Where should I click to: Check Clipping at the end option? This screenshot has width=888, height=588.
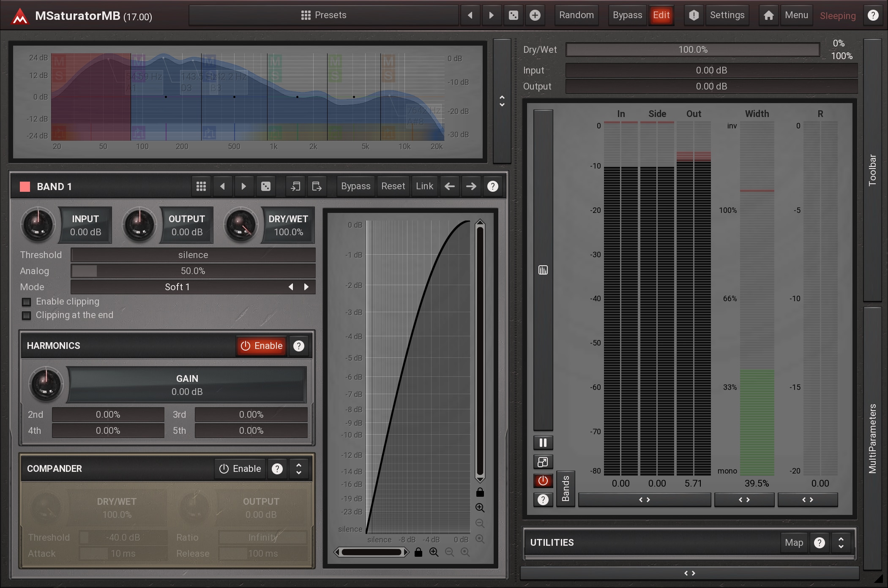pyautogui.click(x=27, y=316)
